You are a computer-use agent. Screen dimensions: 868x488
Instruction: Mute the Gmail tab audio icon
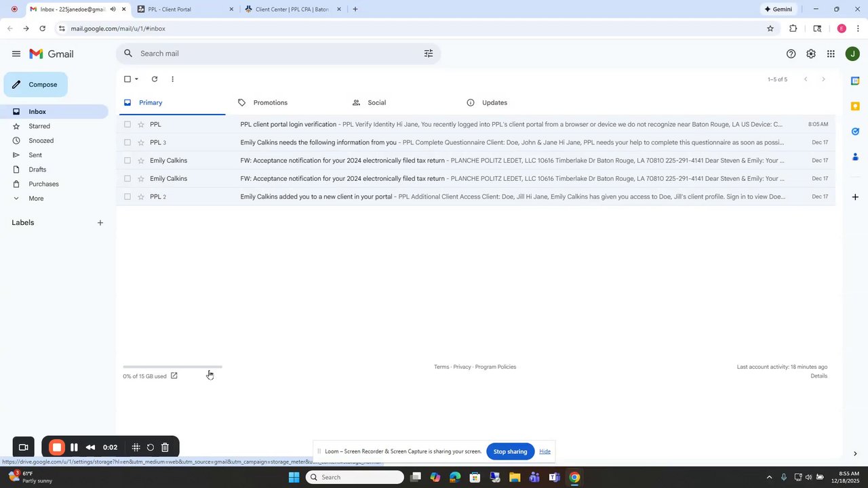[113, 9]
